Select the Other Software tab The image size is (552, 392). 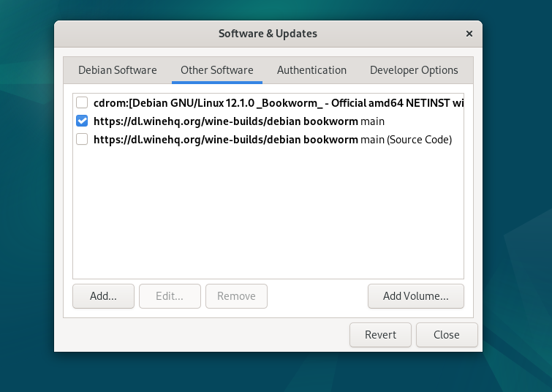(x=216, y=70)
